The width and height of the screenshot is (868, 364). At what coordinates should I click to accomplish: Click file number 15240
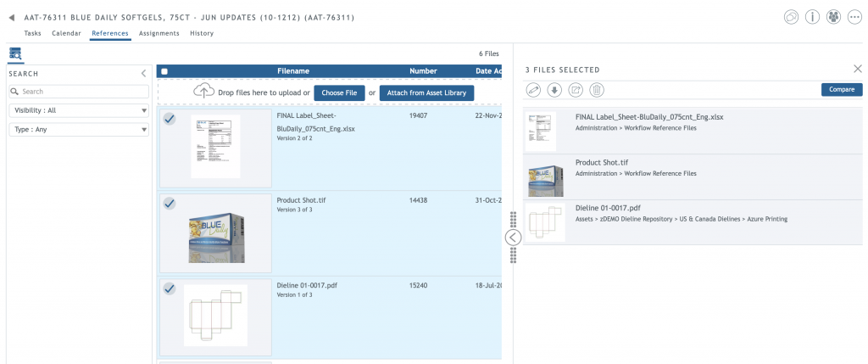(x=418, y=285)
